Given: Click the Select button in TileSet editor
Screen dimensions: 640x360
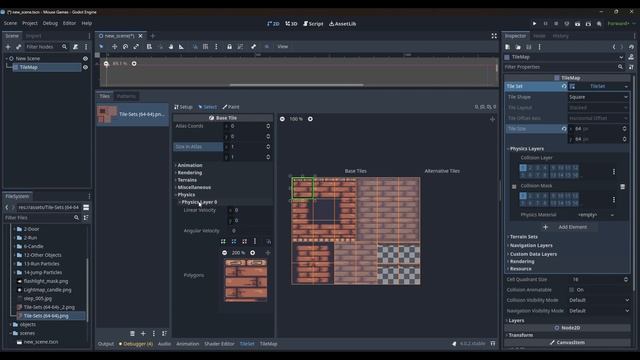Looking at the screenshot, I should click(208, 107).
